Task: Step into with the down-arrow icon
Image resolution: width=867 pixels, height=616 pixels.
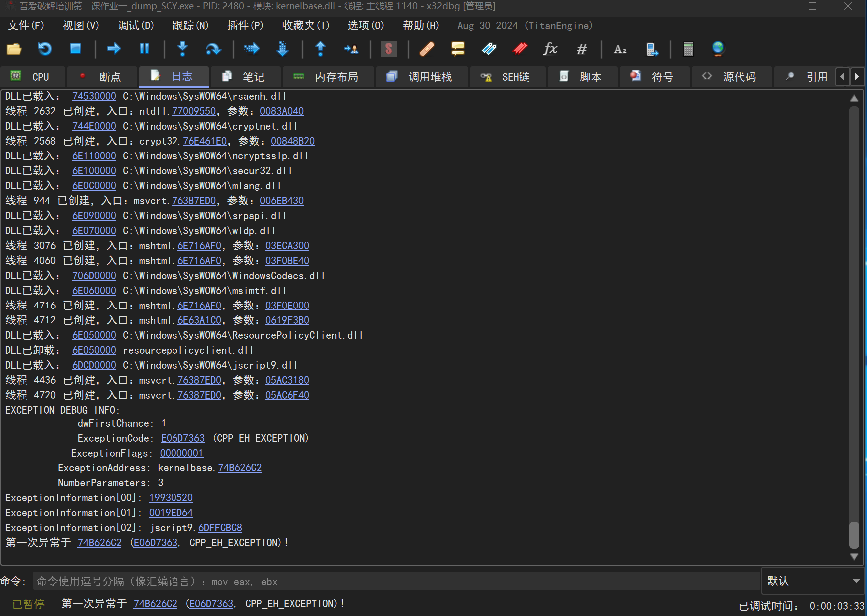Action: tap(182, 49)
